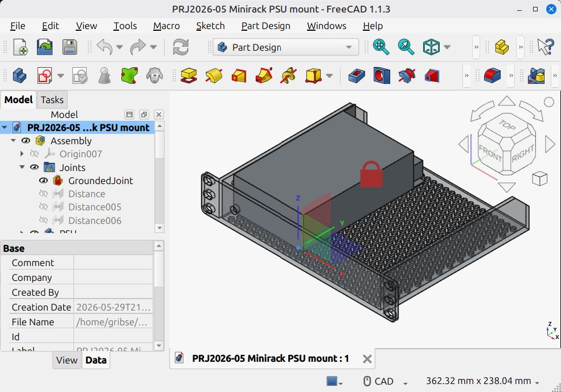561x392 pixels.
Task: Click the isometric view cube icon
Action: (431, 47)
